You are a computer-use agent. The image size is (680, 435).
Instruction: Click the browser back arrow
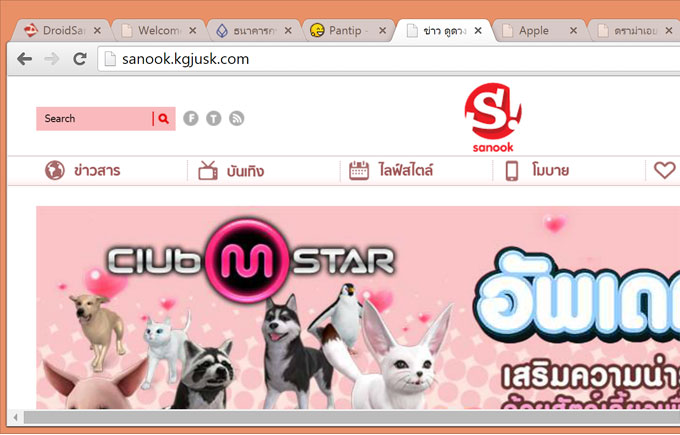(25, 59)
